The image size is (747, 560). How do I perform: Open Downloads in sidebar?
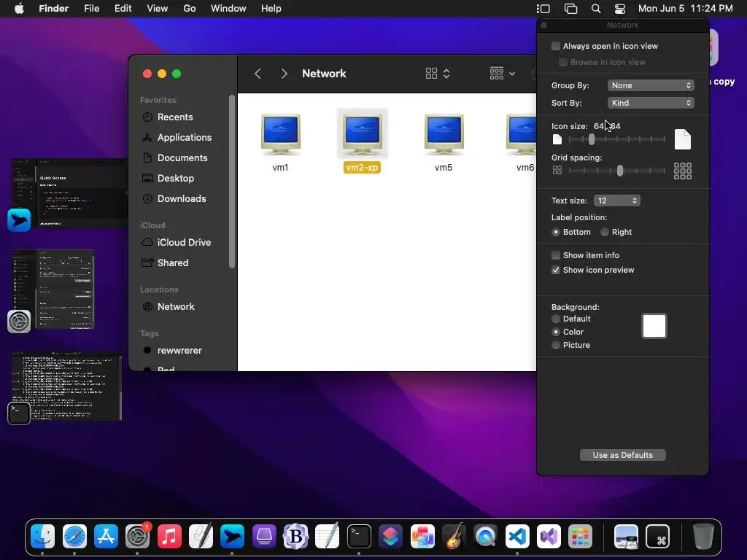pos(182,199)
